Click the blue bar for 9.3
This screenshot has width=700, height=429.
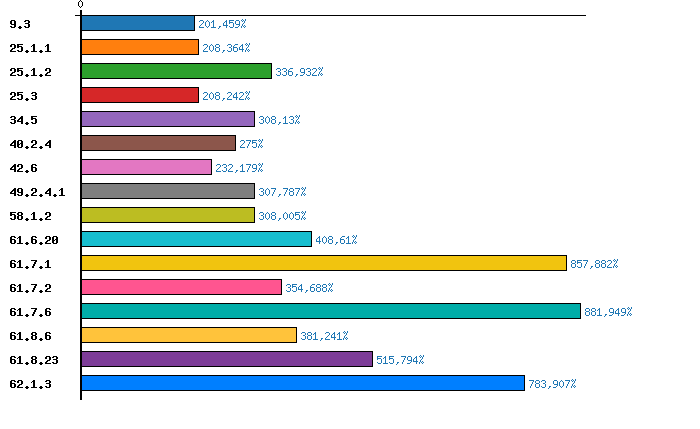(x=137, y=23)
